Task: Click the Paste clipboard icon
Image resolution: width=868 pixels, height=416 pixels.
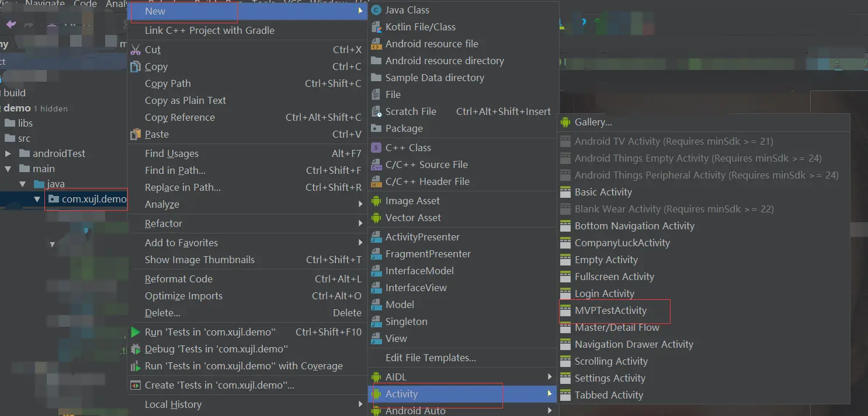Action: pos(136,134)
